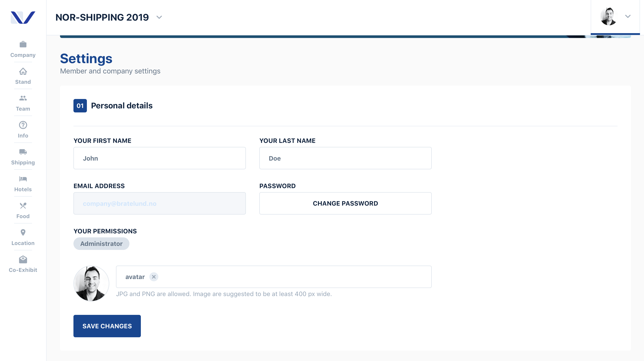
Task: Focus the last name field containing Doe
Action: (x=345, y=158)
